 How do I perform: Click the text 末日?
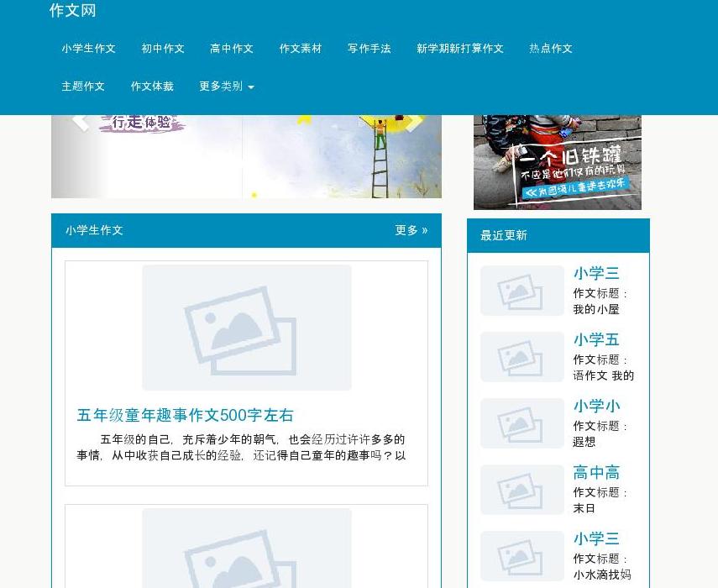pos(584,509)
